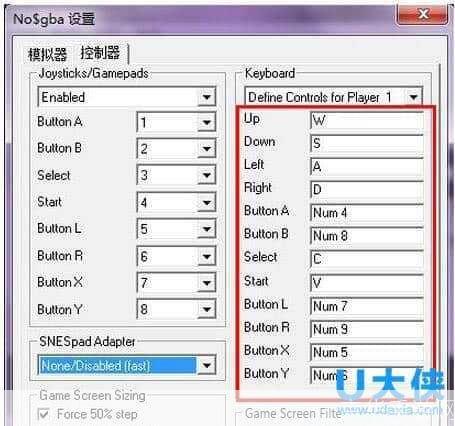Expand joystick Button B dropdown

[x=176, y=148]
